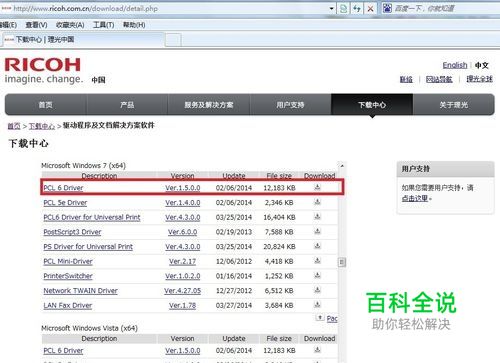Viewport: 500px width, 363px height.
Task: Select the date 02/19/2013
Action: (x=234, y=232)
